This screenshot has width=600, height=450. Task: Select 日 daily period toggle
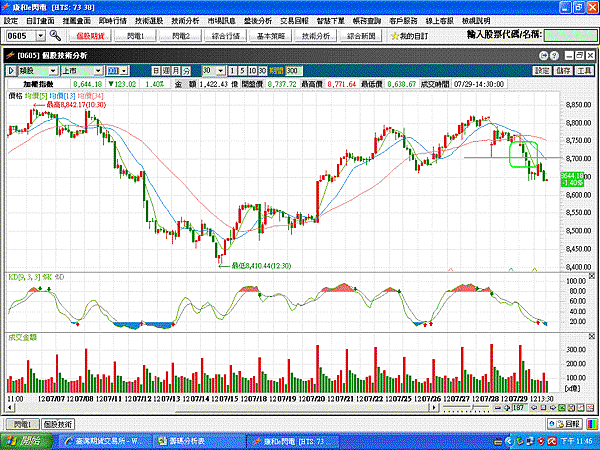pos(156,71)
